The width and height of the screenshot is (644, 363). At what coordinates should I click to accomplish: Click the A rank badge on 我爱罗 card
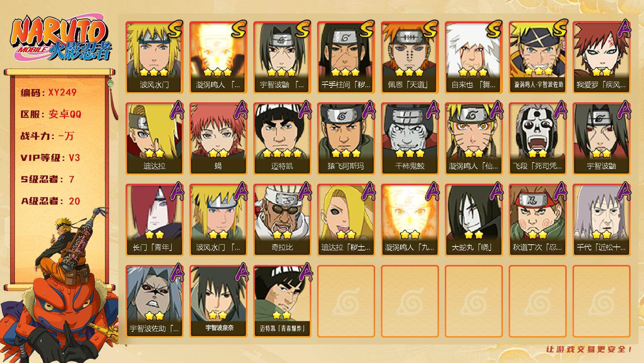click(623, 29)
